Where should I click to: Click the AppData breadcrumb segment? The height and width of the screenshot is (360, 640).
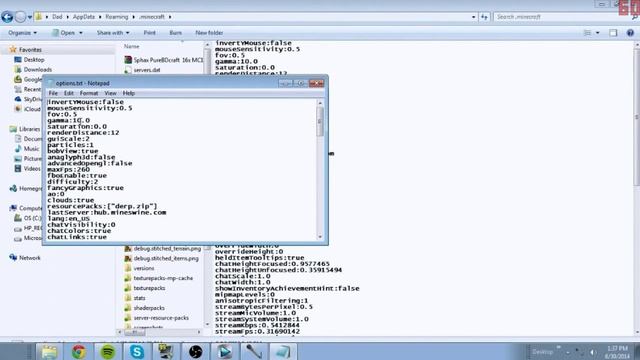coord(84,17)
